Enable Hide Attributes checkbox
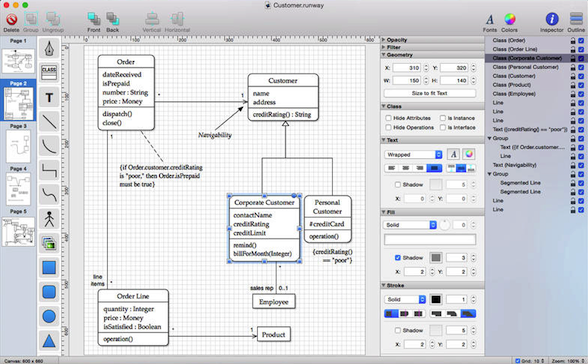This screenshot has height=364, width=588. (388, 118)
